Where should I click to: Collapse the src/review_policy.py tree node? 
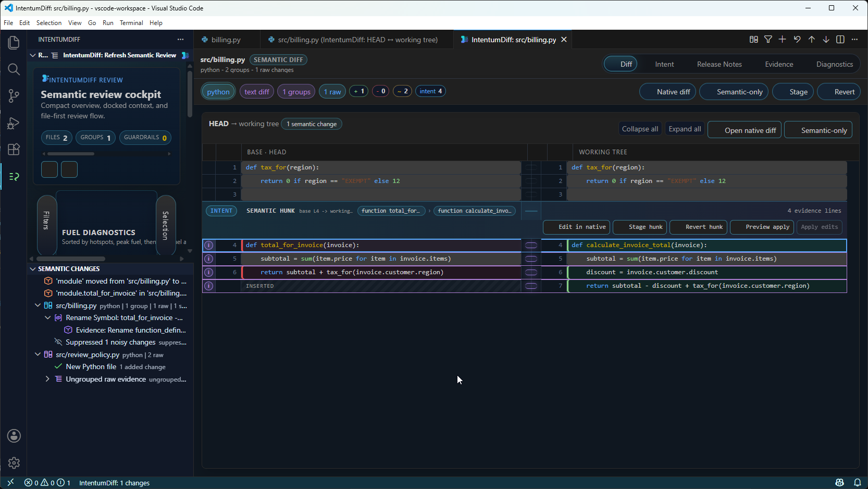[x=38, y=354]
